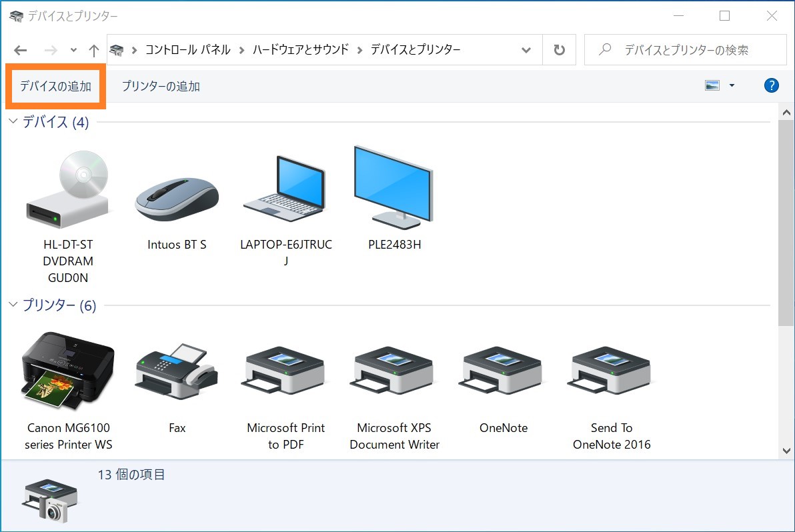Expand chevron before コントロール パネル breadcrumb
The image size is (795, 532).
[134, 49]
